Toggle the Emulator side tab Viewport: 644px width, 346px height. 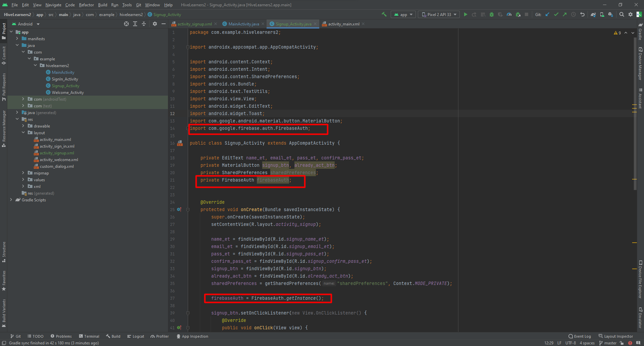(640, 317)
